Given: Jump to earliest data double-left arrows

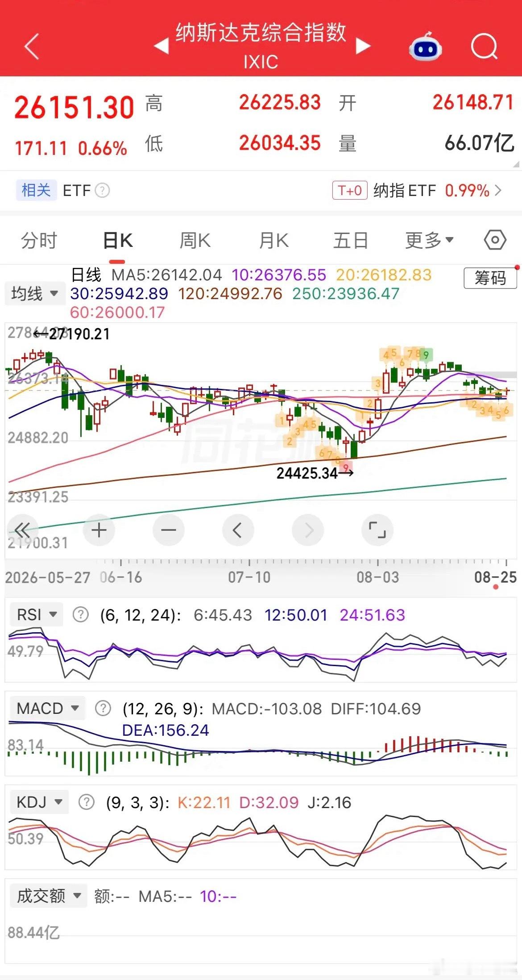Looking at the screenshot, I should coord(22,530).
